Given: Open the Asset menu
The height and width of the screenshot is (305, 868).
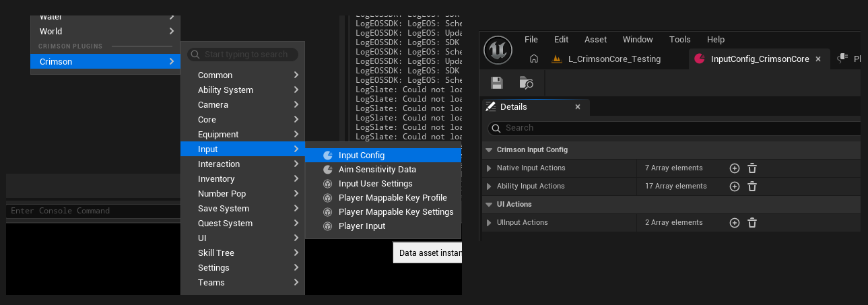Looking at the screenshot, I should (596, 40).
